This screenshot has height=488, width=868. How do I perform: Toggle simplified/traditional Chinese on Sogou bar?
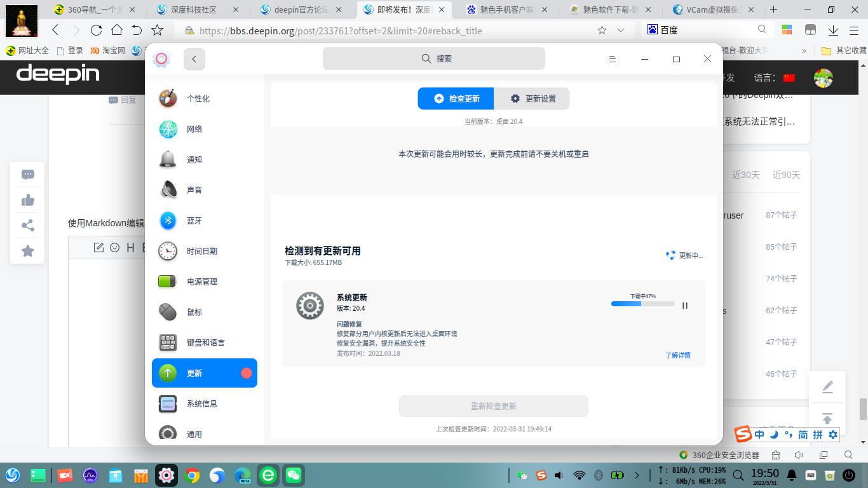(801, 435)
